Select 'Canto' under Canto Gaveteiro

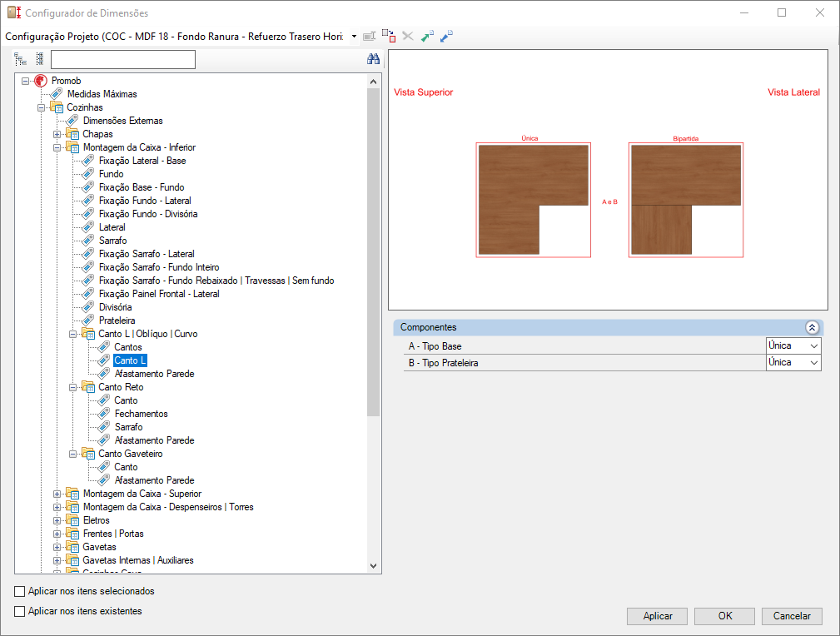tap(126, 467)
